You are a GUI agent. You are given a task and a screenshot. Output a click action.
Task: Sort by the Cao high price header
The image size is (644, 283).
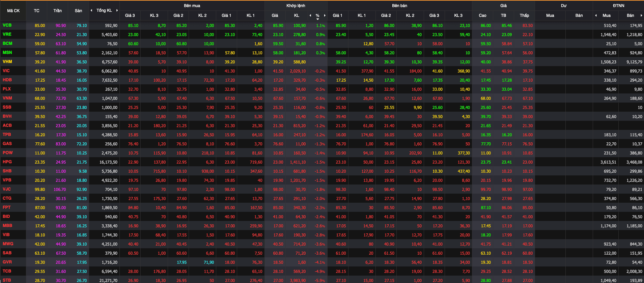(x=482, y=16)
